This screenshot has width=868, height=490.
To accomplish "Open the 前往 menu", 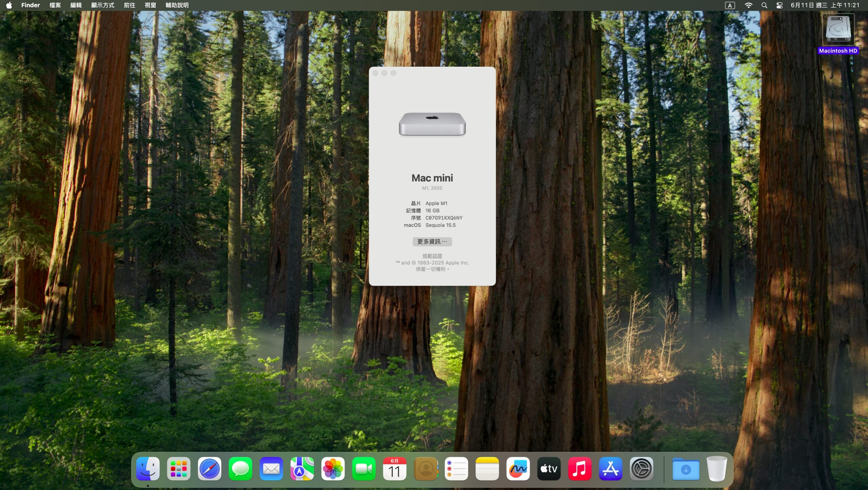I will tap(130, 5).
